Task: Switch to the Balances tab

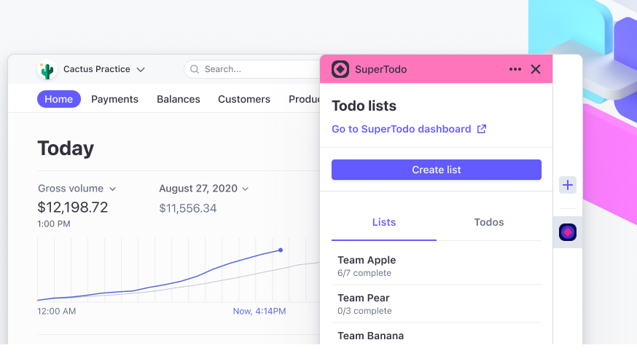Action: pyautogui.click(x=179, y=99)
